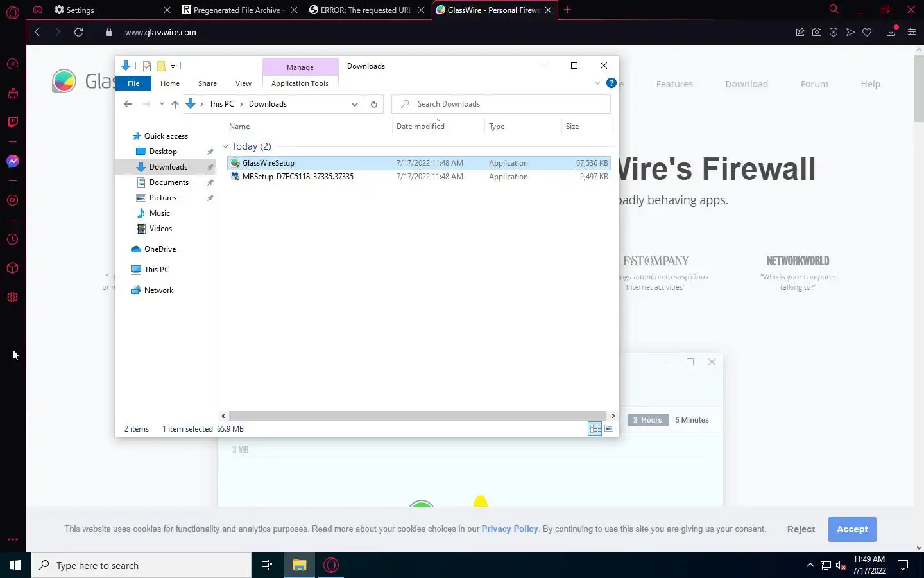
Task: Collapse the Today (2) group
Action: click(225, 146)
